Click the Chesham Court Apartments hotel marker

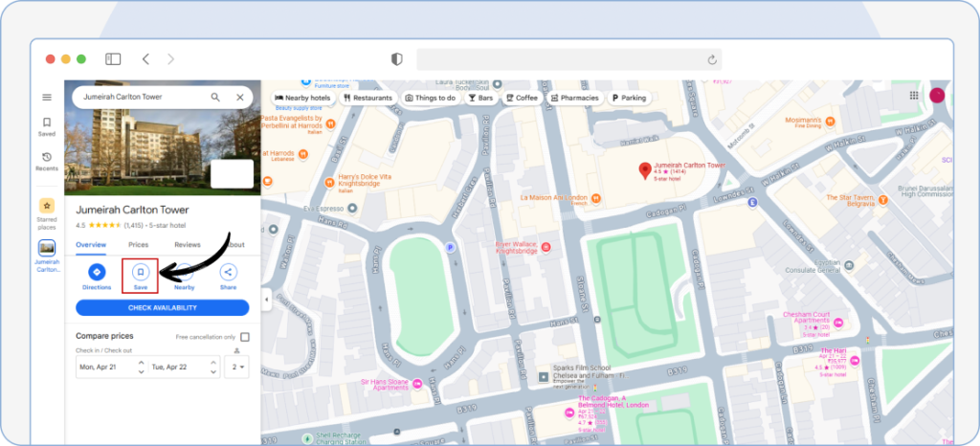(x=838, y=323)
